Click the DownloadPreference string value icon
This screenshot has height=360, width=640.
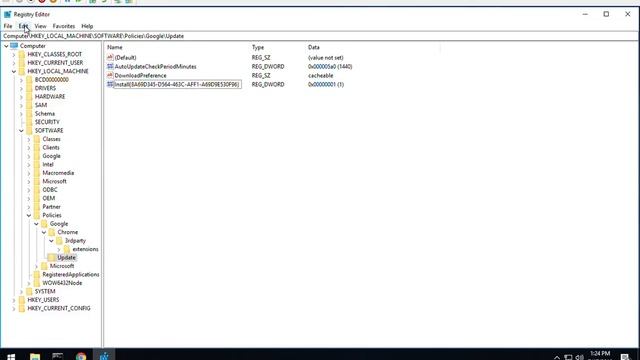click(x=110, y=76)
